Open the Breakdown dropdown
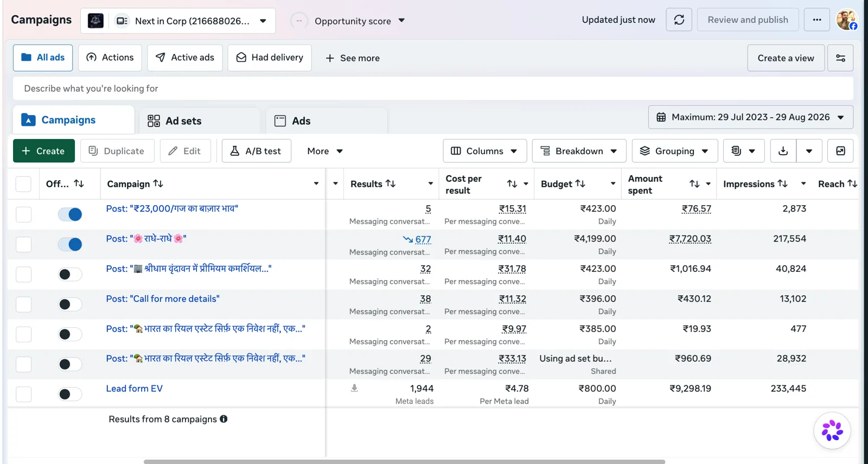The height and width of the screenshot is (464, 868). pos(579,151)
